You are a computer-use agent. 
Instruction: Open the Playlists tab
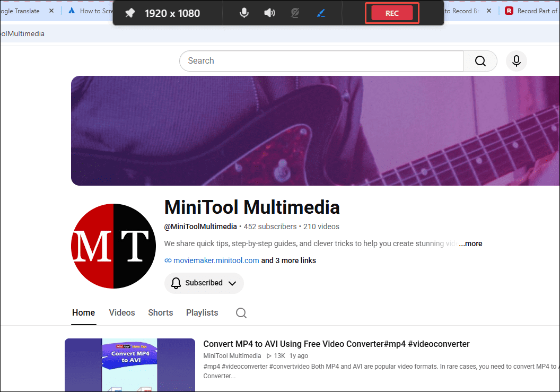(x=202, y=312)
